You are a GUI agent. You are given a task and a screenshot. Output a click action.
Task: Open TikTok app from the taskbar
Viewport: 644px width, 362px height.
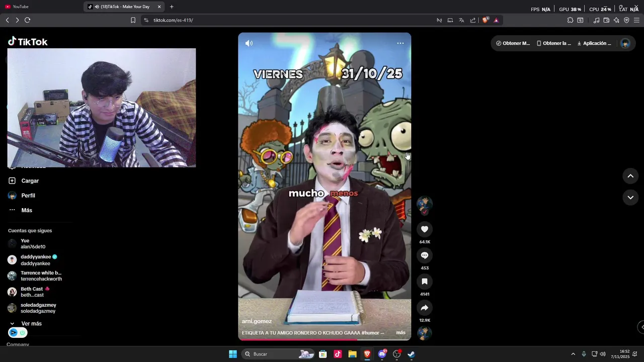coord(338,354)
